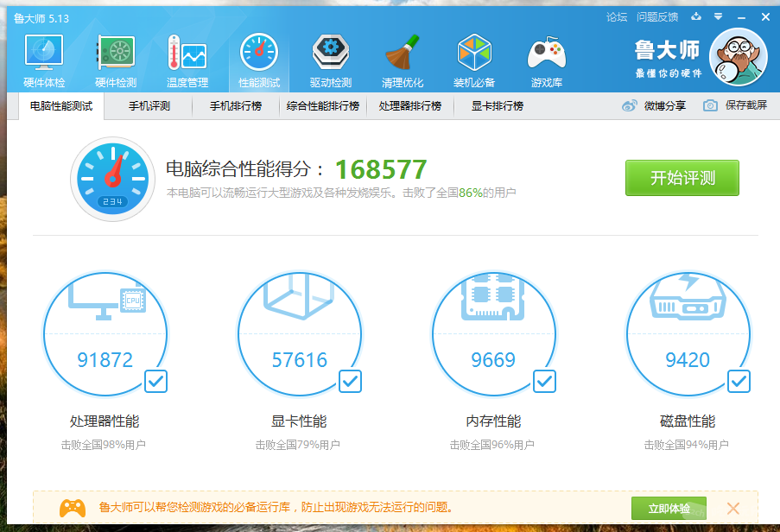Toggle 磁盘性能 checkbox
The image size is (780, 532).
pos(739,382)
